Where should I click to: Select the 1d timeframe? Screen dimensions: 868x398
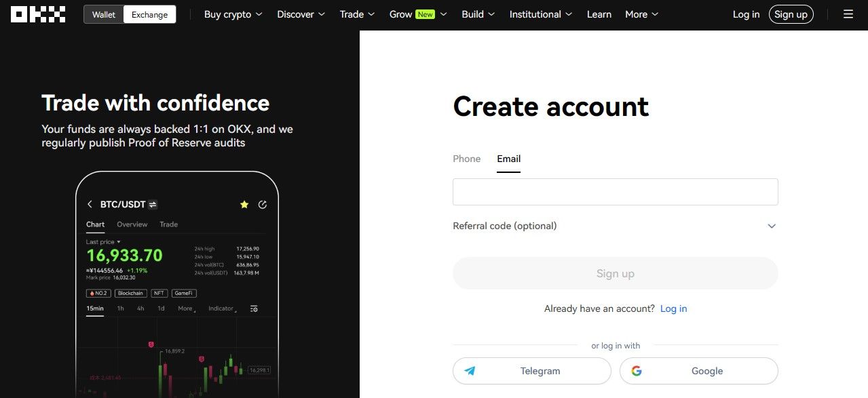162,309
